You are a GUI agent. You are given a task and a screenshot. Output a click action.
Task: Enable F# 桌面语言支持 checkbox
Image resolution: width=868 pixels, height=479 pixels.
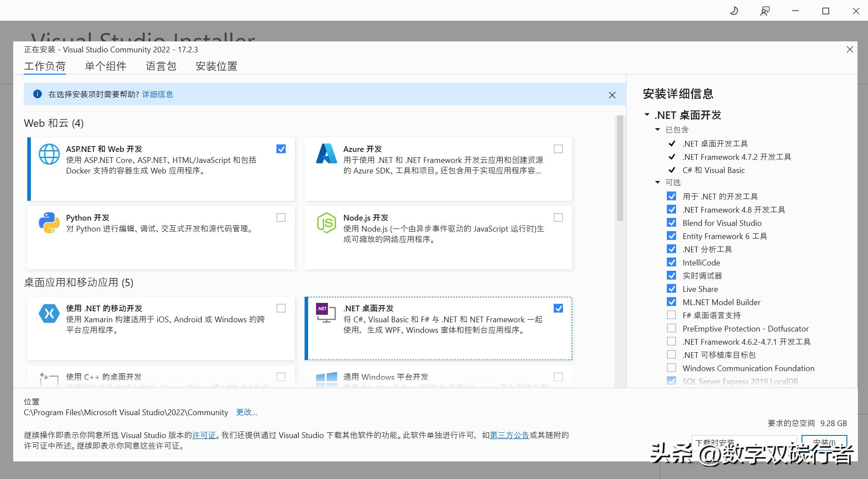coord(671,315)
